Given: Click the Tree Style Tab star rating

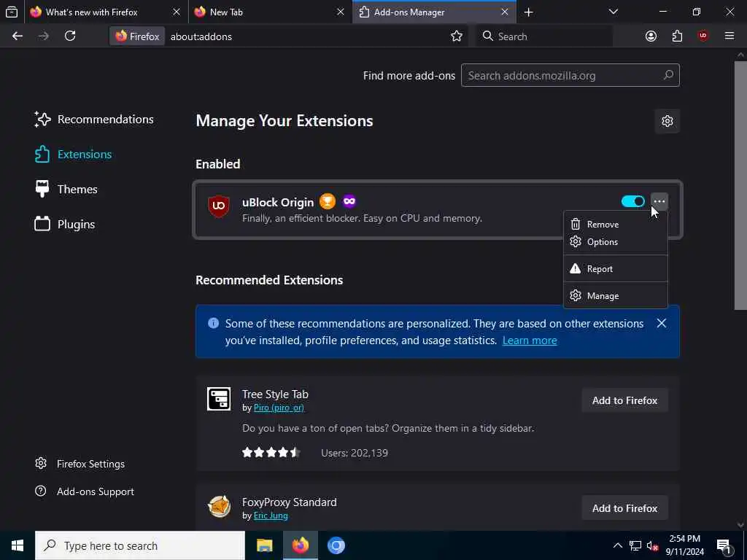Looking at the screenshot, I should pyautogui.click(x=271, y=452).
